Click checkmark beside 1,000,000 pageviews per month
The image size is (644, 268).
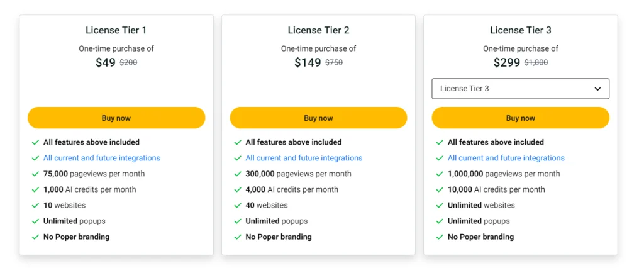point(440,174)
